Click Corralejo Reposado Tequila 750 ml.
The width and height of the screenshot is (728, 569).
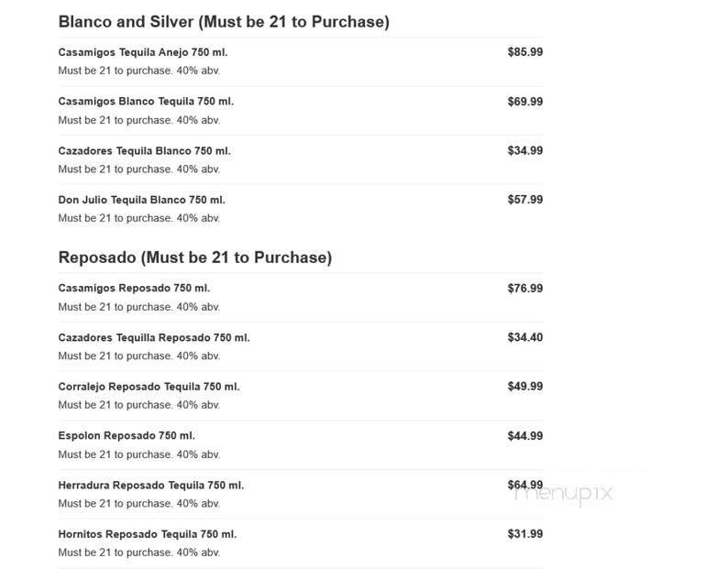(x=149, y=387)
